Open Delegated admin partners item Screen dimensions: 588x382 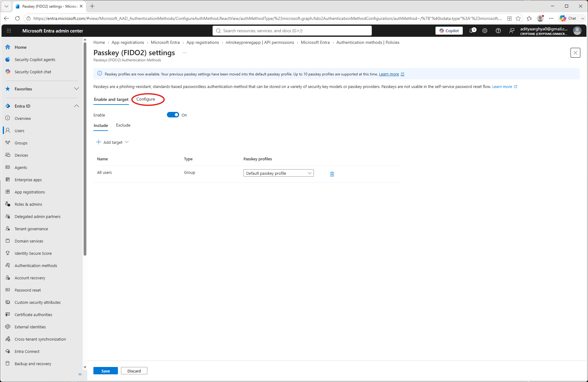pos(37,216)
